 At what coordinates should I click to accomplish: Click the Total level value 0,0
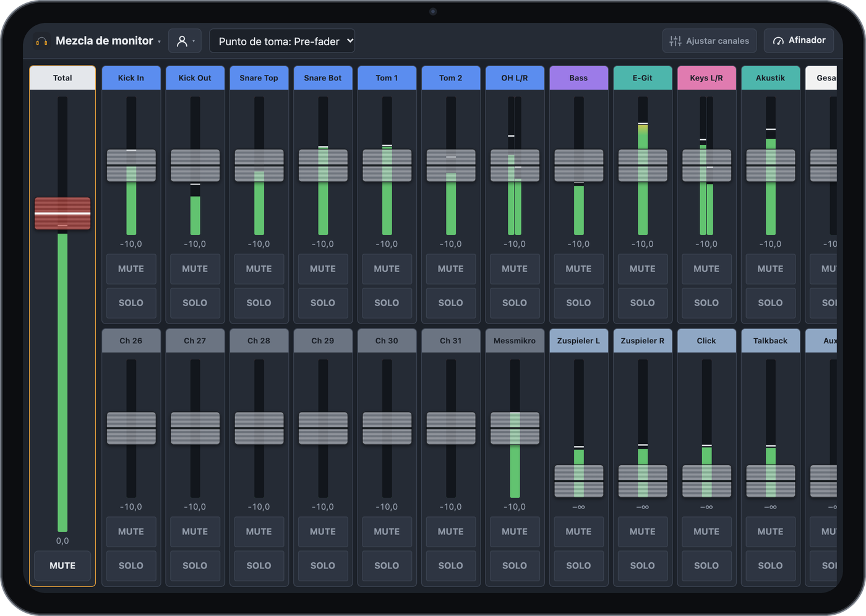[62, 541]
